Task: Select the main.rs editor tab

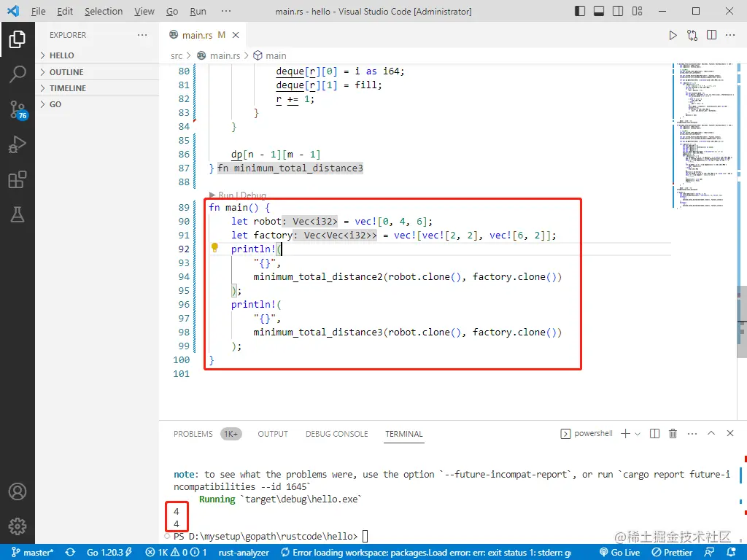Action: (204, 35)
